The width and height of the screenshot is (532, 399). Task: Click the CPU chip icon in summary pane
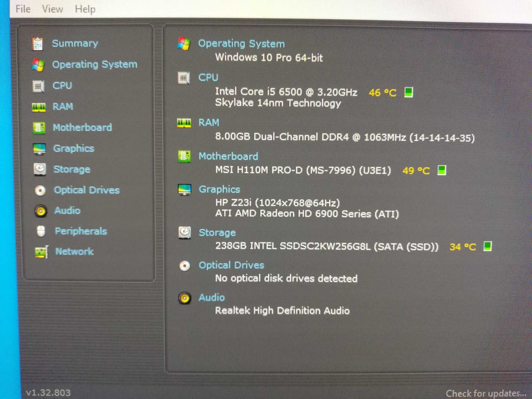click(x=184, y=78)
